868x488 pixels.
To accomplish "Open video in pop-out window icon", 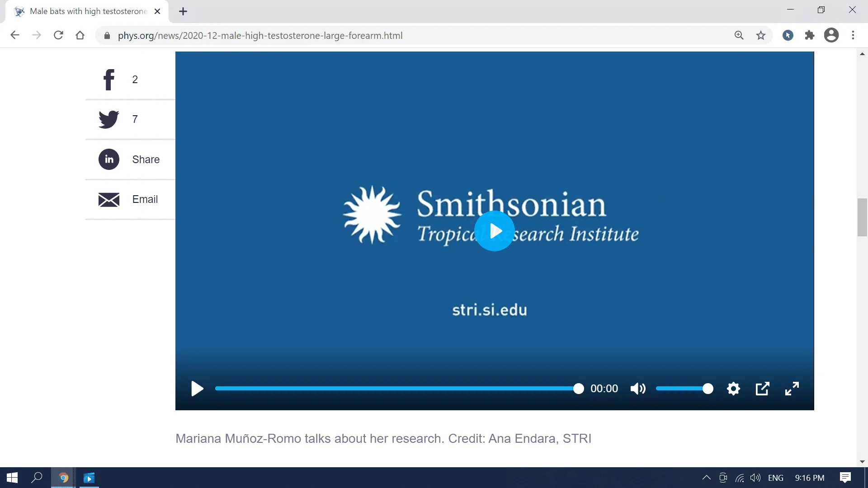I will [x=763, y=389].
